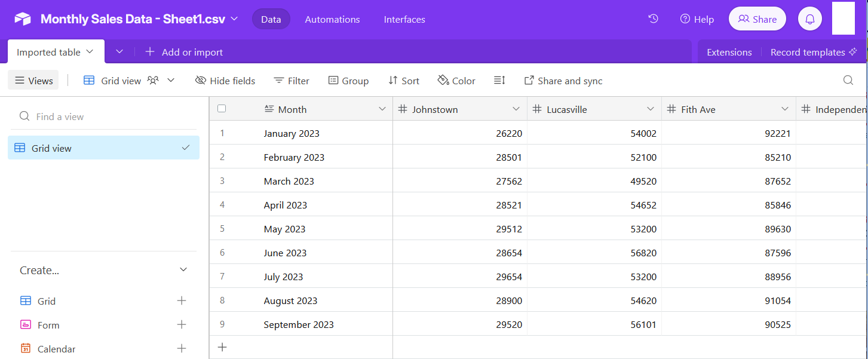This screenshot has width=868, height=359.
Task: Open the Month field options chevron
Action: coord(382,109)
